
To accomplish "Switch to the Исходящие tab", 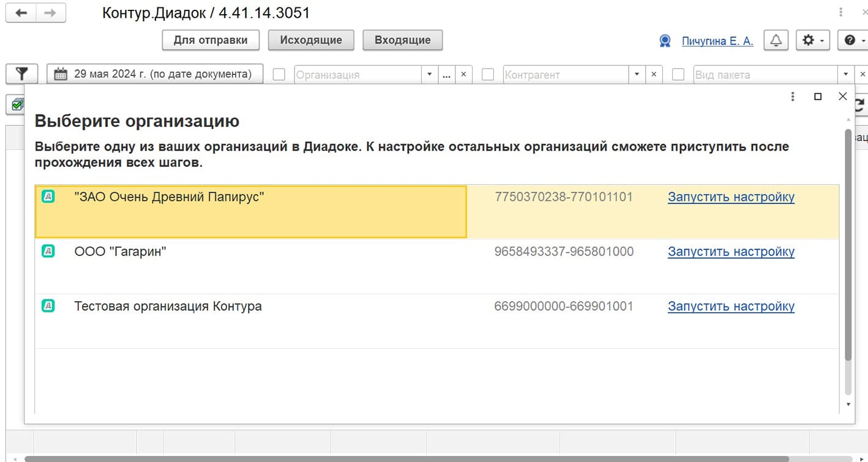I will [311, 40].
